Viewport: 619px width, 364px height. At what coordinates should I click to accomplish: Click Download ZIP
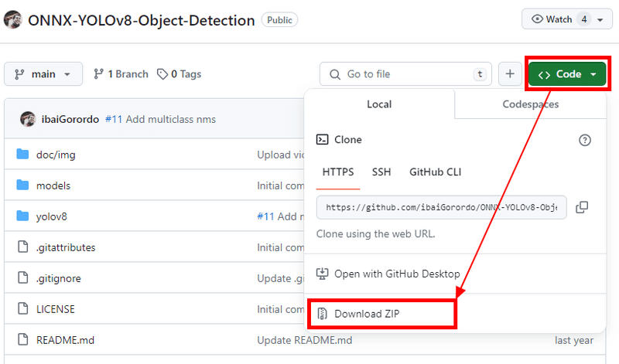pyautogui.click(x=368, y=314)
